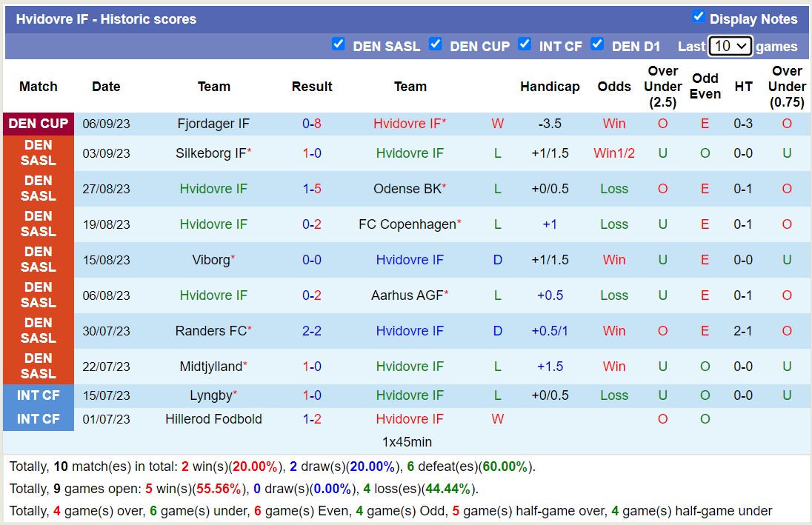Image resolution: width=812 pixels, height=525 pixels.
Task: Select Odense BK from the match list
Action: tap(410, 189)
